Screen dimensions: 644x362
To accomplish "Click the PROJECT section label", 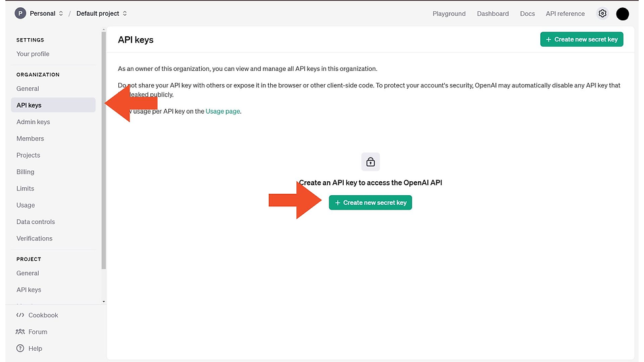I will pos(29,260).
